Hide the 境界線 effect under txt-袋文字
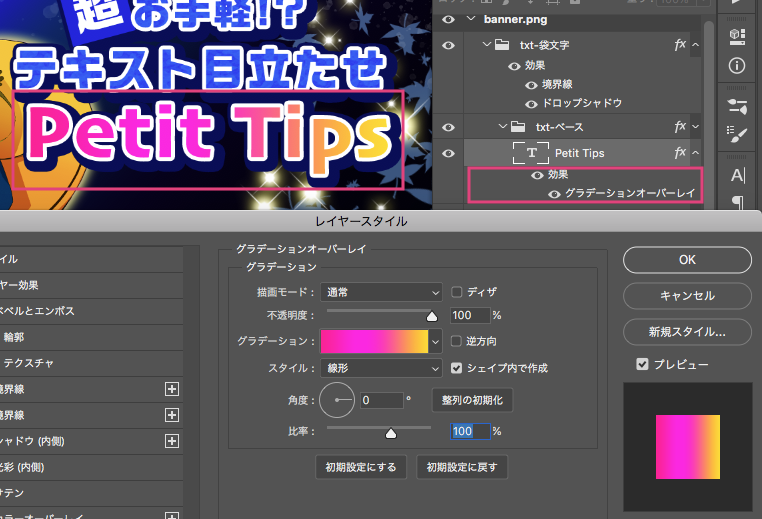The width and height of the screenshot is (762, 519). point(531,86)
